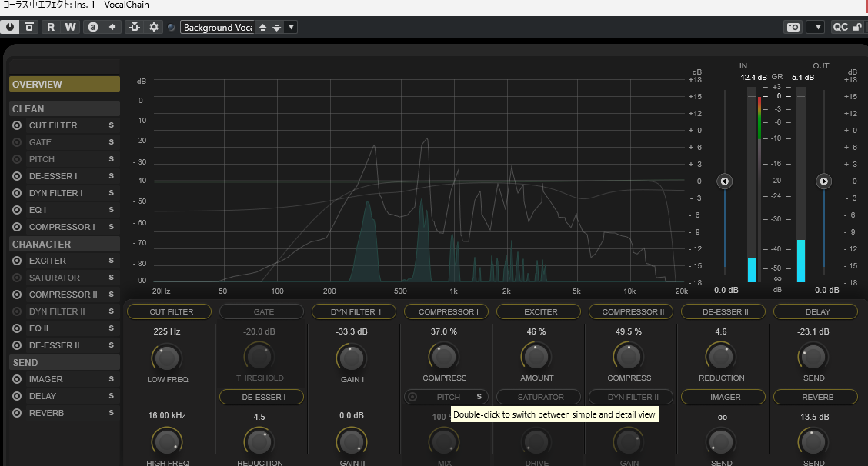The width and height of the screenshot is (868, 466).
Task: Toggle the A/B comparison button
Action: 93,27
